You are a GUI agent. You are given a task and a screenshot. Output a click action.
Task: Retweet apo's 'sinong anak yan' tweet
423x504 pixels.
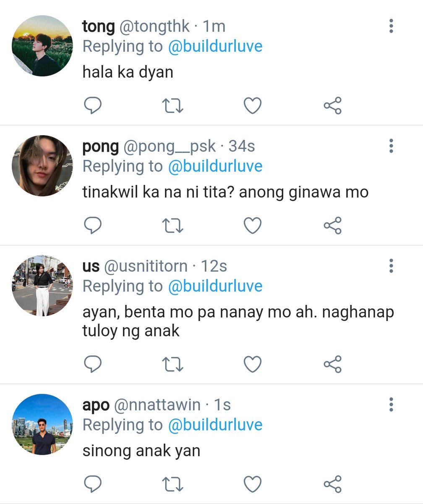pyautogui.click(x=173, y=484)
